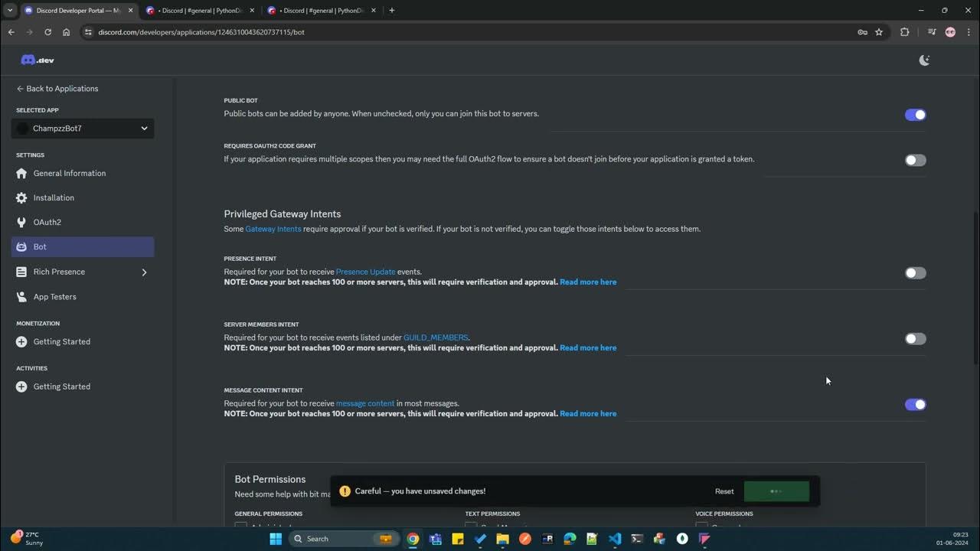Viewport: 980px width, 551px height.
Task: Click the Bot robot icon in sidebar
Action: [x=21, y=246]
